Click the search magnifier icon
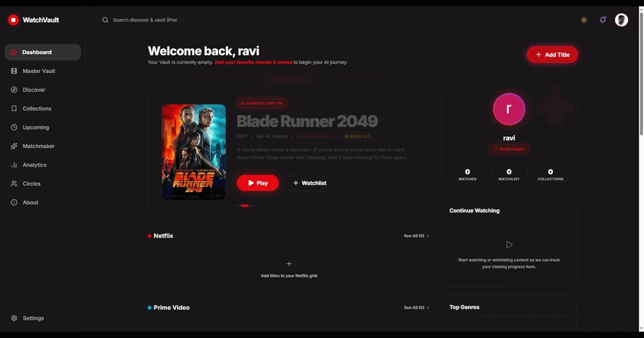 point(105,20)
